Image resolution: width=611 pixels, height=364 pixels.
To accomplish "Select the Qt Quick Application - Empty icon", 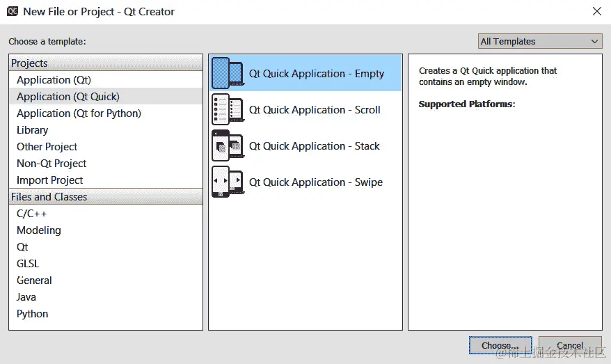I will pos(228,73).
